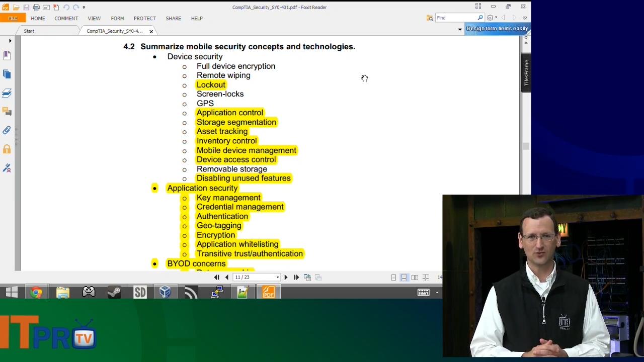
Task: Click the magnifier search icon in Find box
Action: [480, 18]
